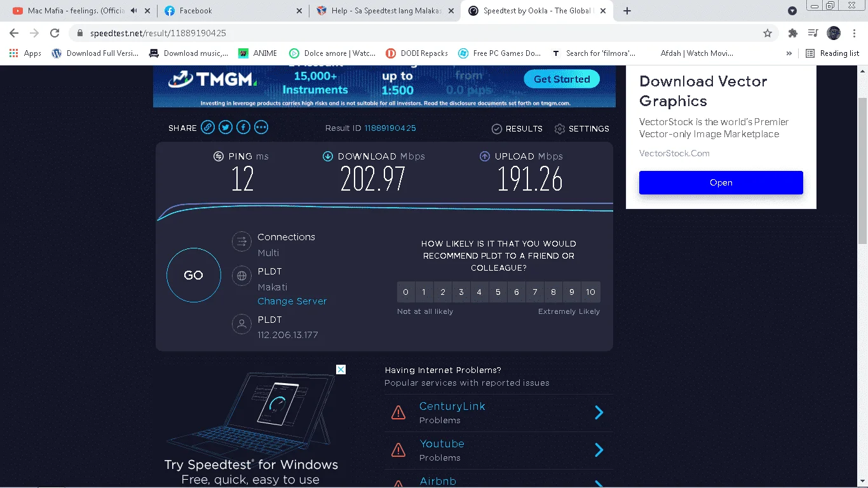Open Reading list in bookmarks bar

pyautogui.click(x=832, y=53)
